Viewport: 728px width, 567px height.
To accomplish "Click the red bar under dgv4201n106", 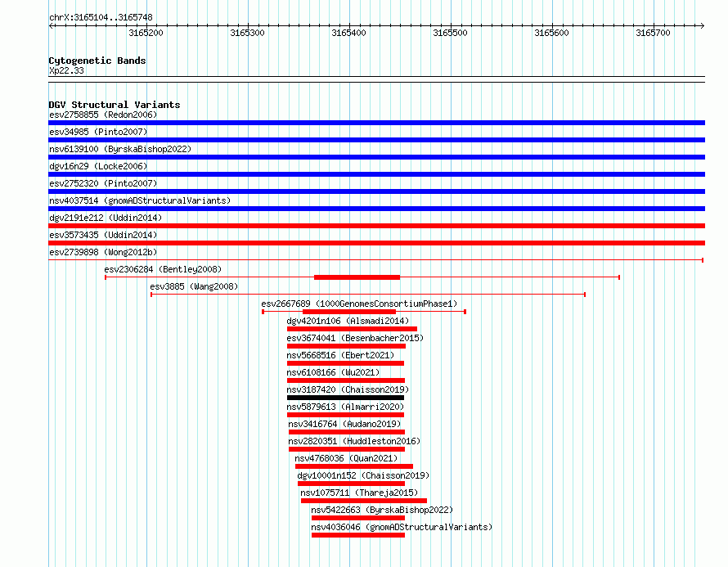I will 352,329.
